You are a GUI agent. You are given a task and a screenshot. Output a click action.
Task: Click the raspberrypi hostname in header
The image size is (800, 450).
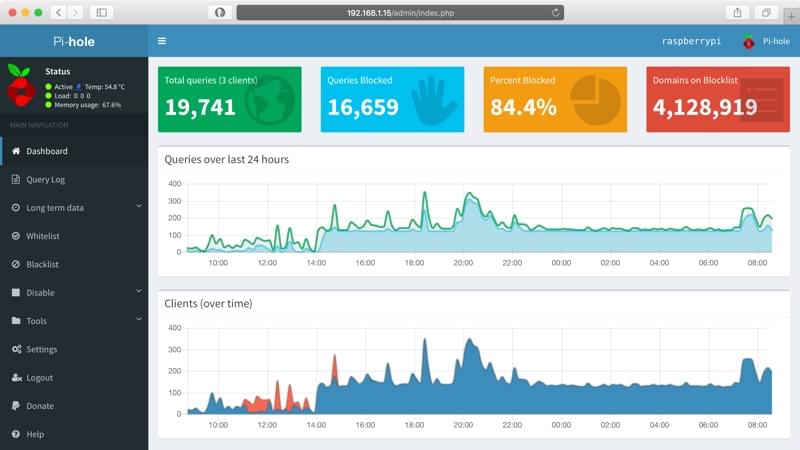click(x=691, y=41)
